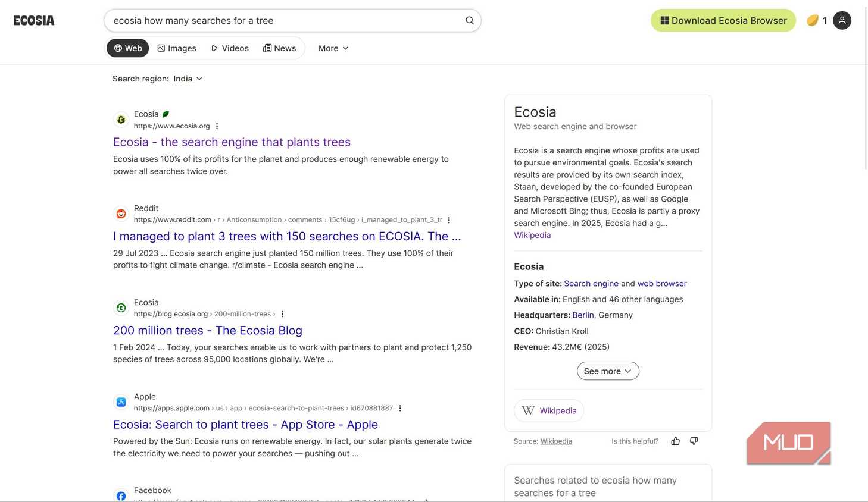This screenshot has height=502, width=868.
Task: Open 'Ecosia - the search engine that plants trees'
Action: [x=232, y=142]
